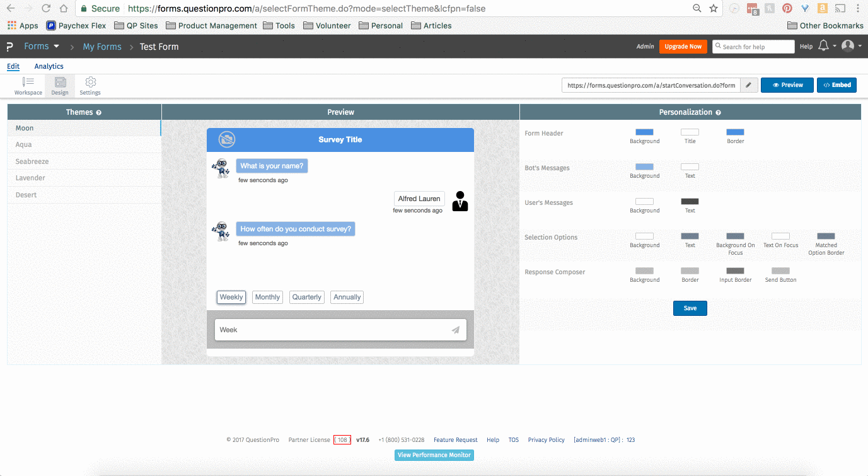Switch to the Edit tab
Viewport: 868px width, 476px height.
coord(13,66)
